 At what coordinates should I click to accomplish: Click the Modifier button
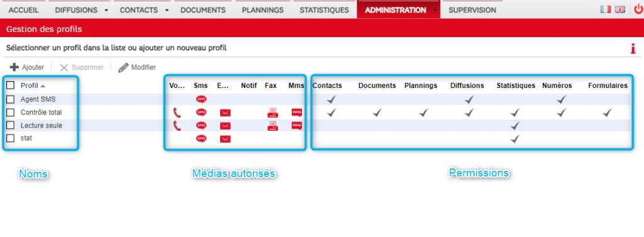137,67
